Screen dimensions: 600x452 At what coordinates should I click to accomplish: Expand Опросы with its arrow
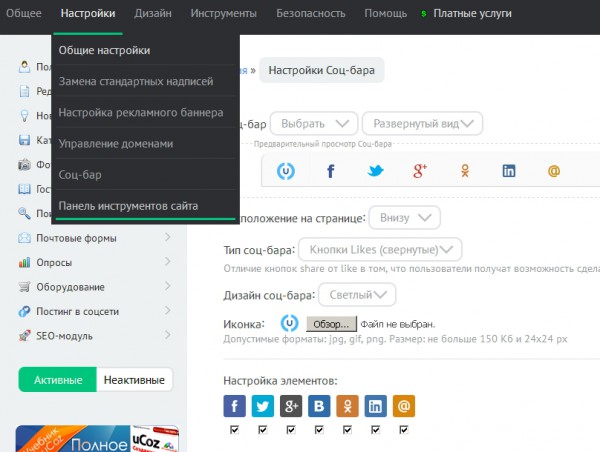tap(168, 262)
